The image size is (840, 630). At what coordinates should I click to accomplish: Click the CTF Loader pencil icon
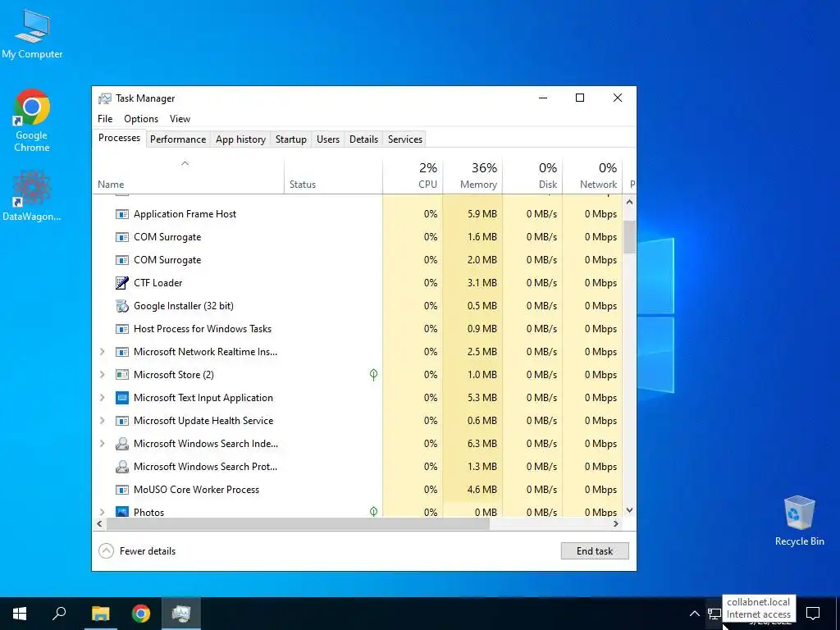click(122, 283)
